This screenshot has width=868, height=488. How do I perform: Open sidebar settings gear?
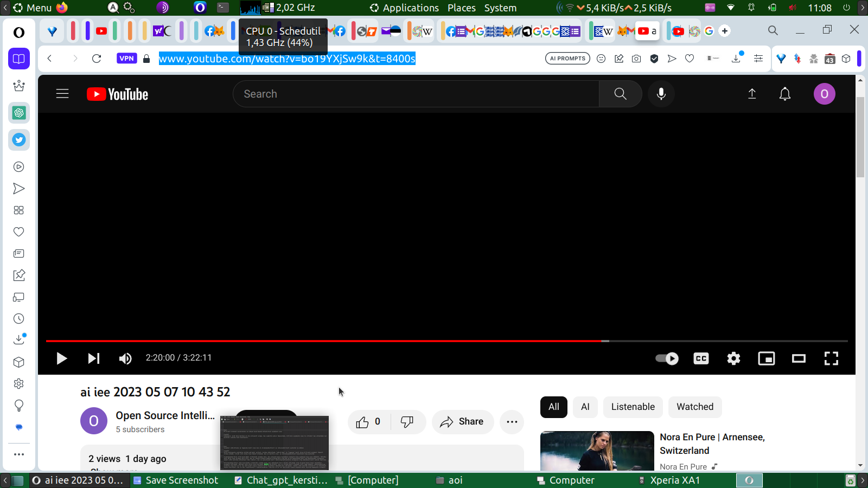click(x=19, y=384)
